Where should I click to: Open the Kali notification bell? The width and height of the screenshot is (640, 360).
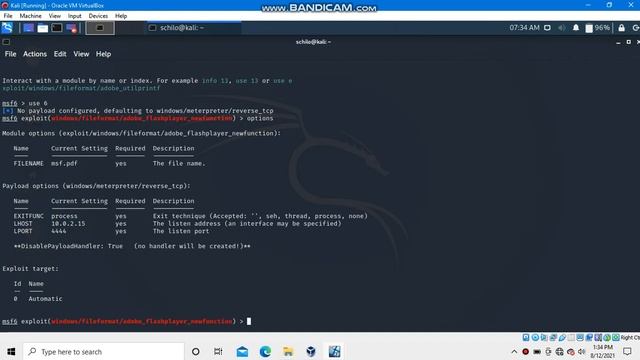(576, 28)
